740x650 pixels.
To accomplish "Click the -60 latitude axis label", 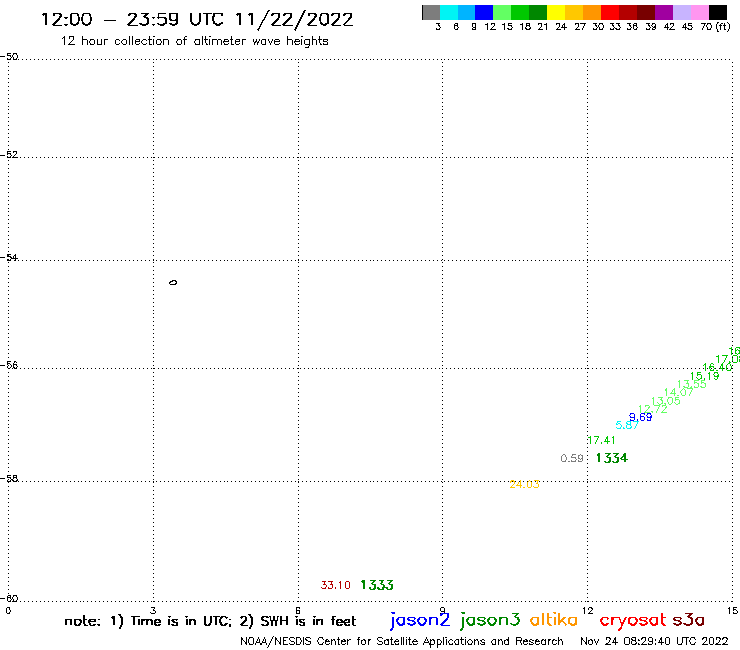I will click(9, 599).
